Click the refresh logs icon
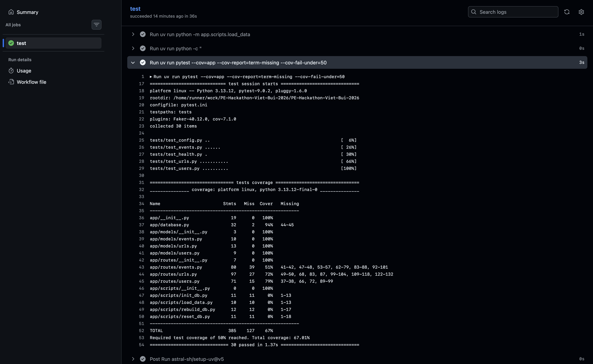Image resolution: width=593 pixels, height=364 pixels. pos(567,12)
